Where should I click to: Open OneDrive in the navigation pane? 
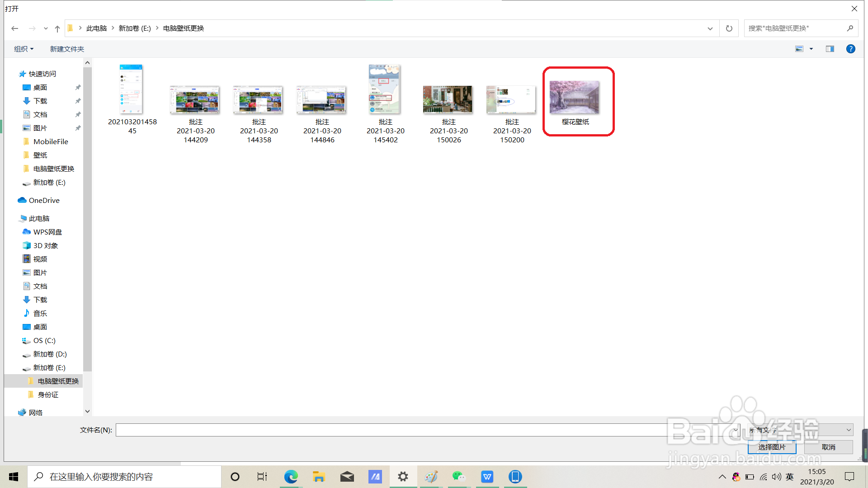pos(44,200)
